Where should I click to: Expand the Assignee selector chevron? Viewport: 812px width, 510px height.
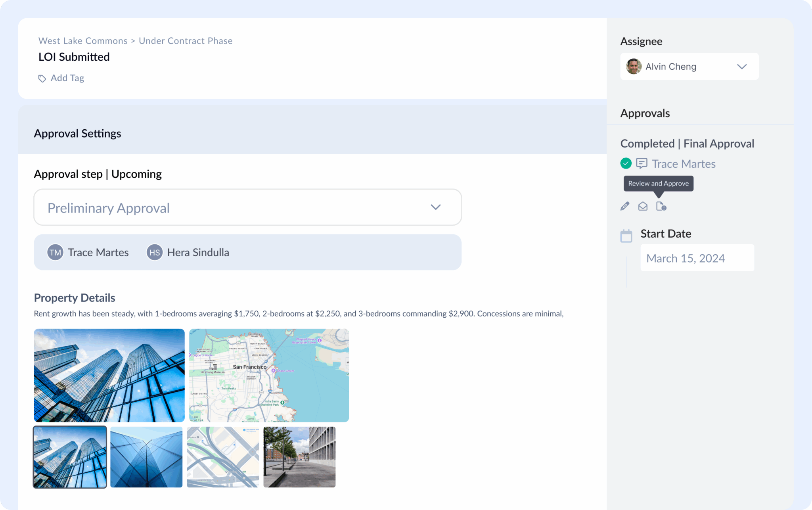(x=742, y=66)
